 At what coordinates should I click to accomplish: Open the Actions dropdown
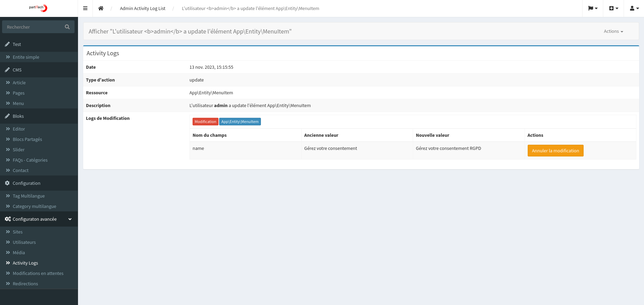(613, 31)
